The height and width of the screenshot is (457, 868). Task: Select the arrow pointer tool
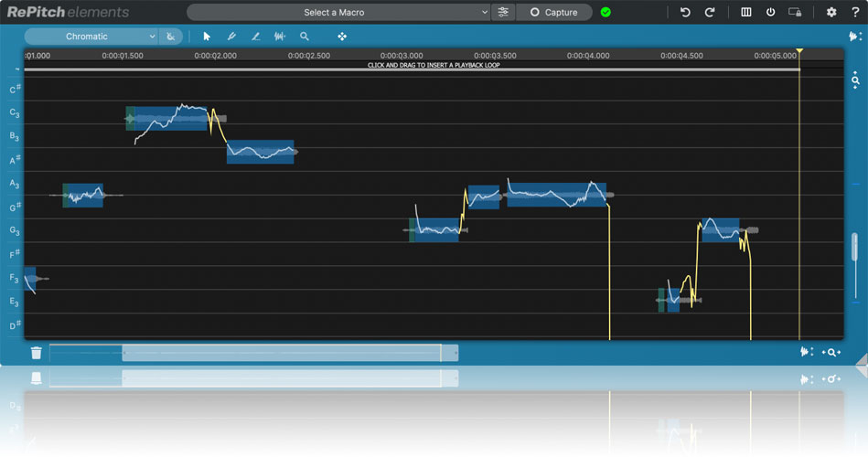click(x=207, y=37)
